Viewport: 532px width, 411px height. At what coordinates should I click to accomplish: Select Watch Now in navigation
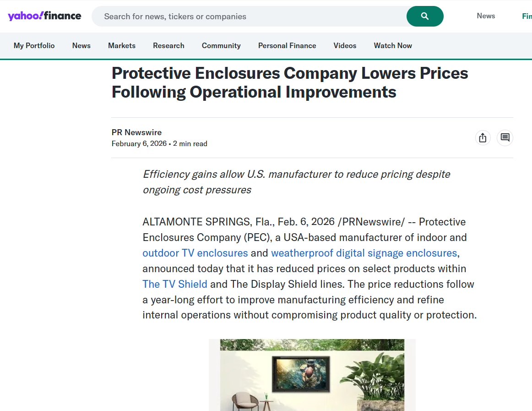(393, 46)
